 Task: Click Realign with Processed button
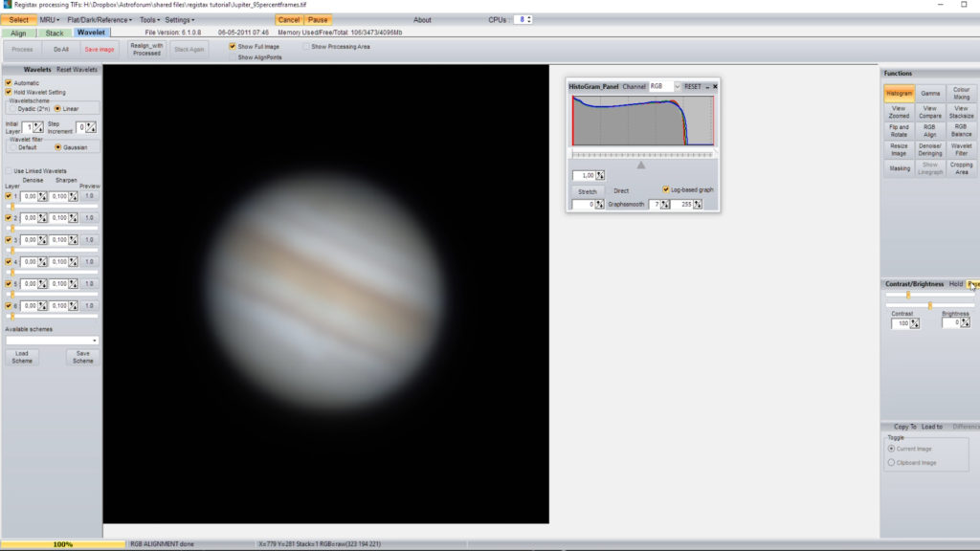pyautogui.click(x=146, y=50)
